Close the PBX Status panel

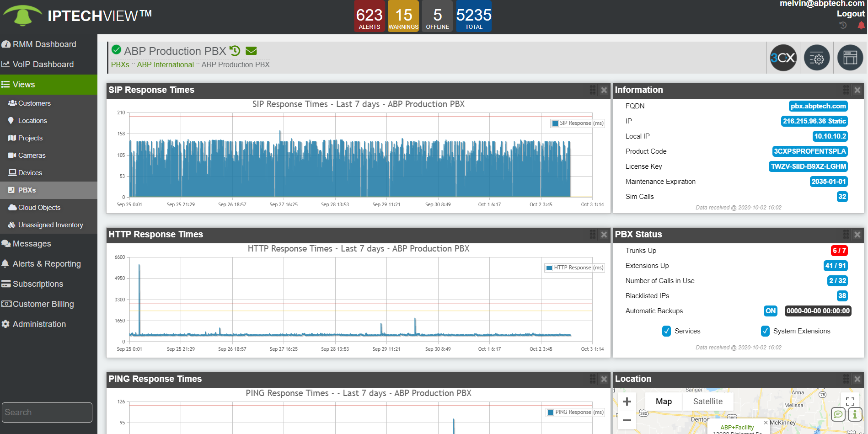tap(857, 235)
